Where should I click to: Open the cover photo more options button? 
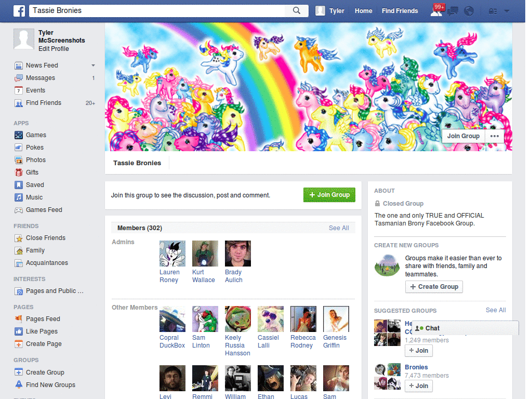point(495,136)
